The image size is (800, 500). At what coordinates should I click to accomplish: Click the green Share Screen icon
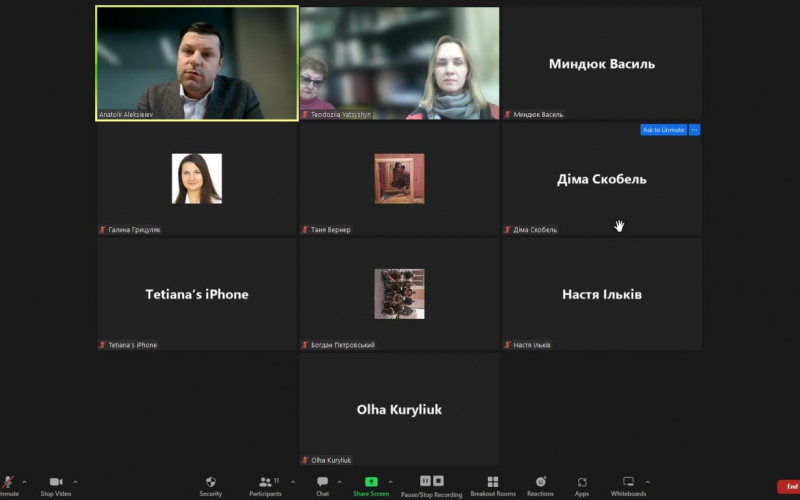[371, 482]
